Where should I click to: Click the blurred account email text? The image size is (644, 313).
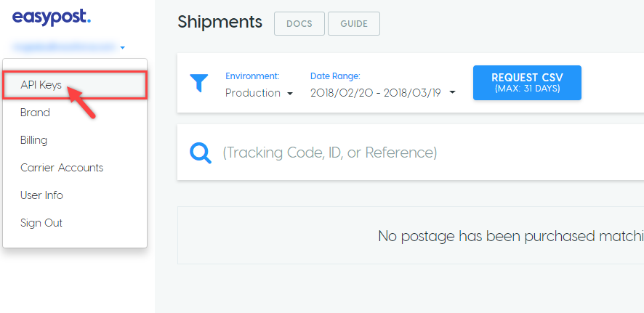tap(65, 48)
